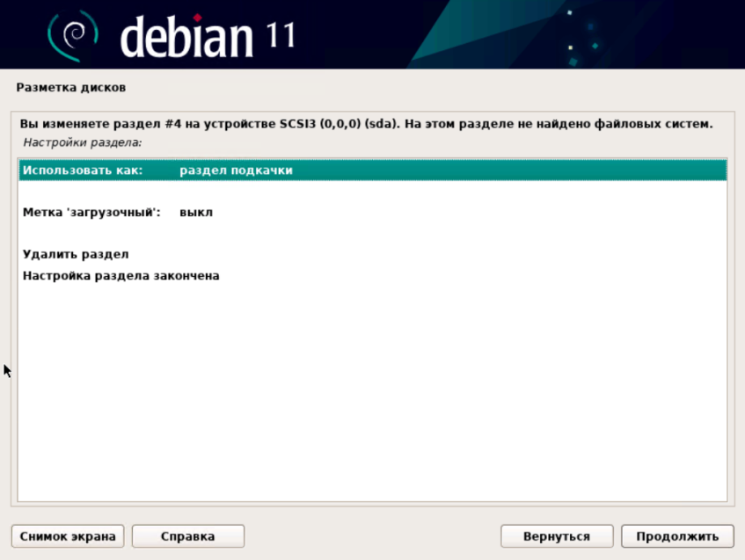The width and height of the screenshot is (745, 560).
Task: Toggle the 'Метка загрузочный' bootable flag row
Action: click(373, 213)
